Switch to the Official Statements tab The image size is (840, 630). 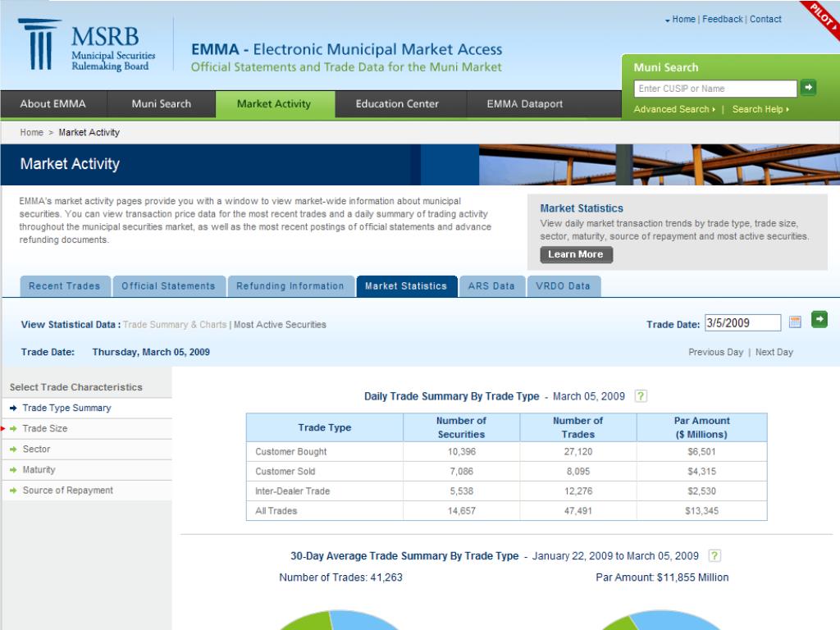[168, 286]
